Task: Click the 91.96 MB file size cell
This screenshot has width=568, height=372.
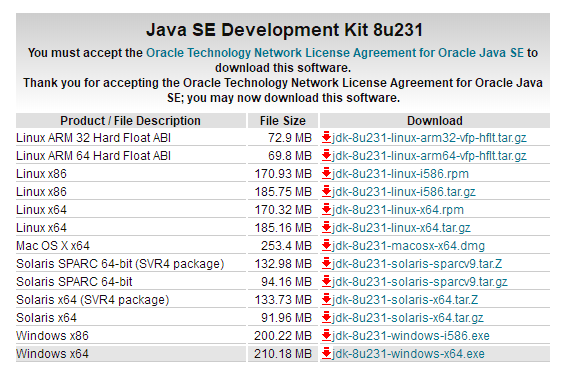Action: pyautogui.click(x=283, y=318)
